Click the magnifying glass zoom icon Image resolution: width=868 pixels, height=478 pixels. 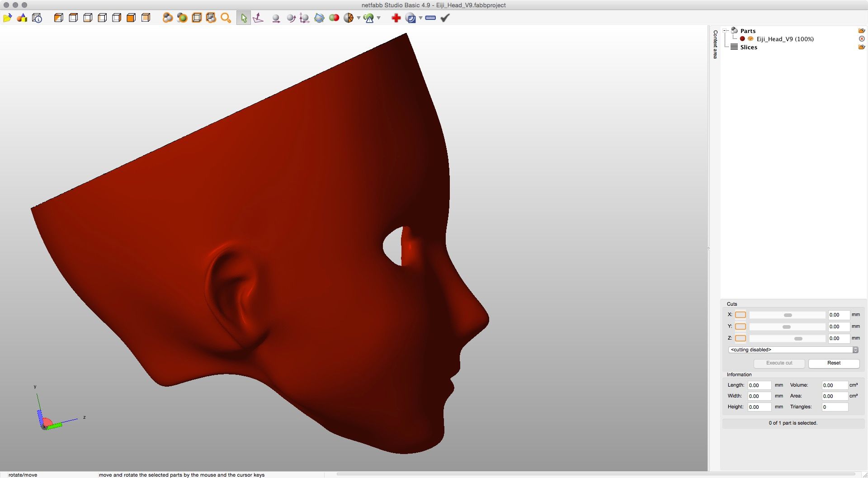point(226,18)
